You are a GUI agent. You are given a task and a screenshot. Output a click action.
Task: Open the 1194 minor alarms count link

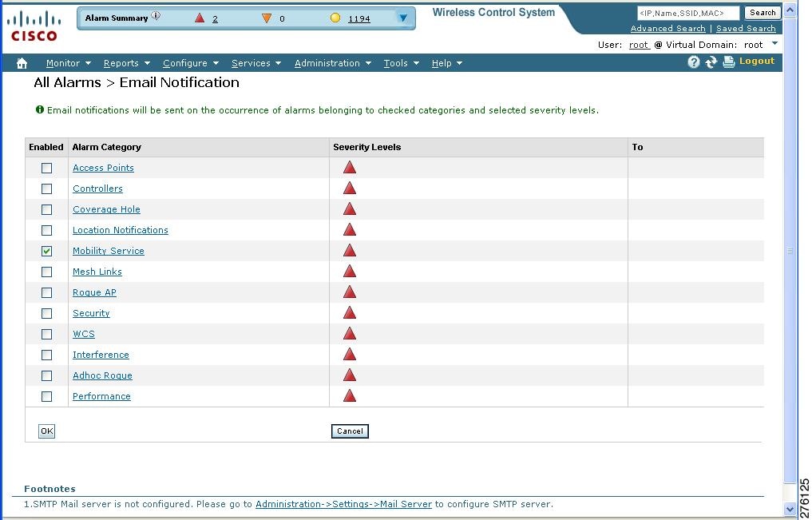(359, 18)
